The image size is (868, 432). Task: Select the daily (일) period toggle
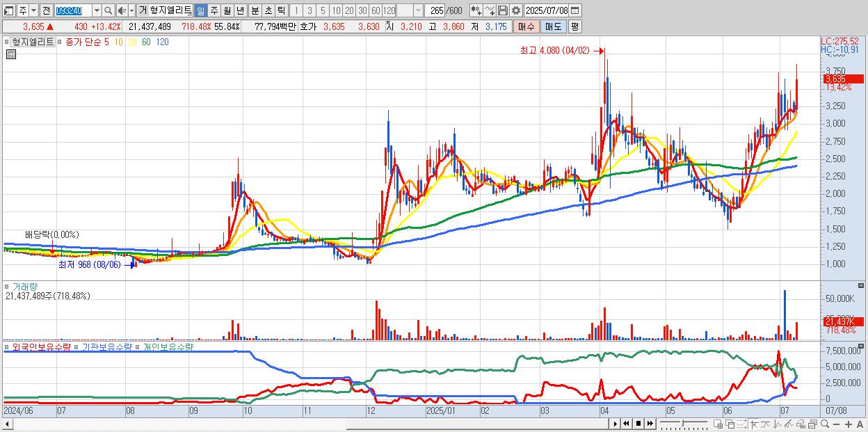pyautogui.click(x=201, y=10)
